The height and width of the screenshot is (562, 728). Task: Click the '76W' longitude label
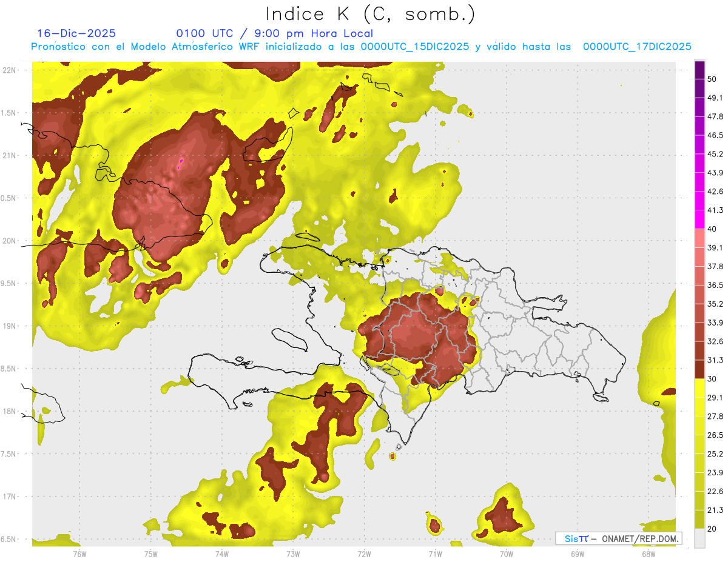[x=79, y=554]
